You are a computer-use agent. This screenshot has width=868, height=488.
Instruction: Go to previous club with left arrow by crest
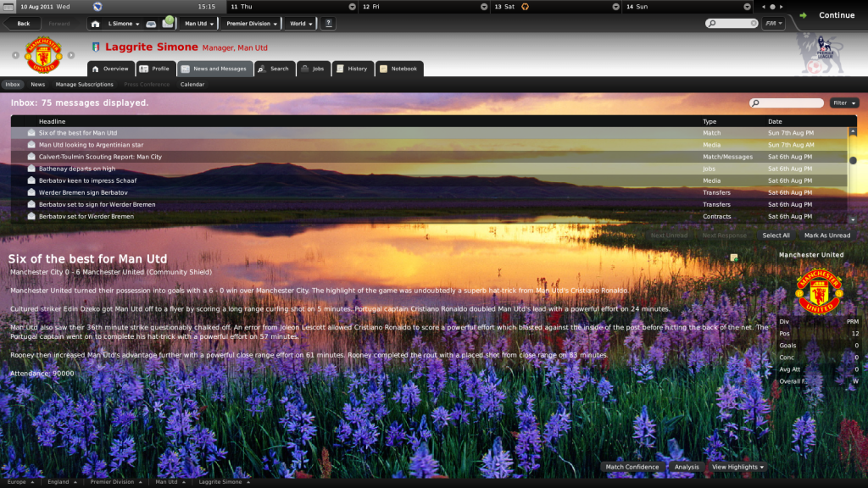(x=15, y=55)
